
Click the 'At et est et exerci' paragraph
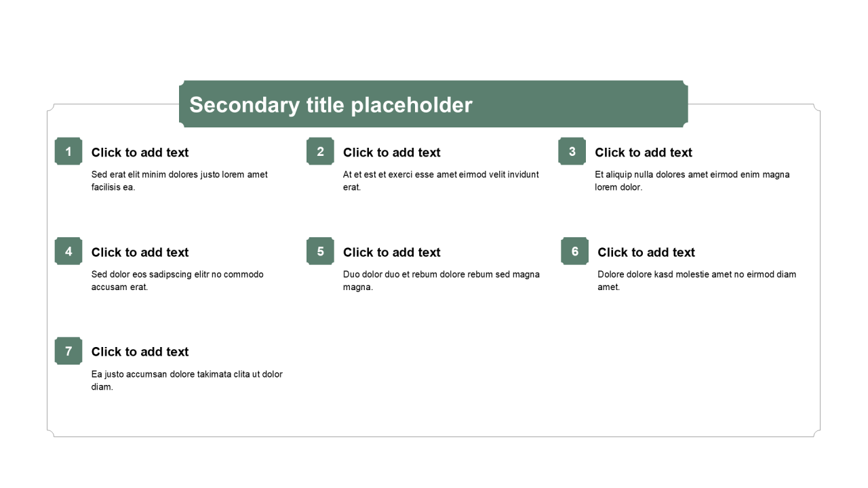click(441, 181)
